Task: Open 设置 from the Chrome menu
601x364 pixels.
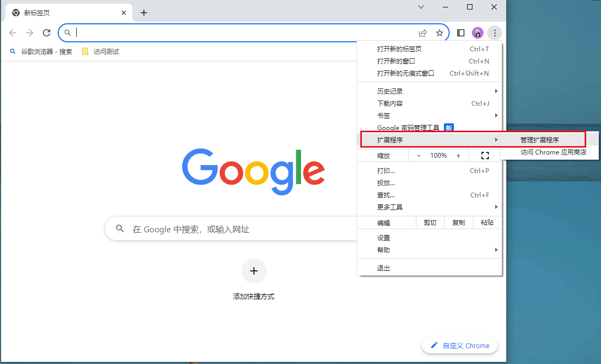Action: (x=383, y=238)
